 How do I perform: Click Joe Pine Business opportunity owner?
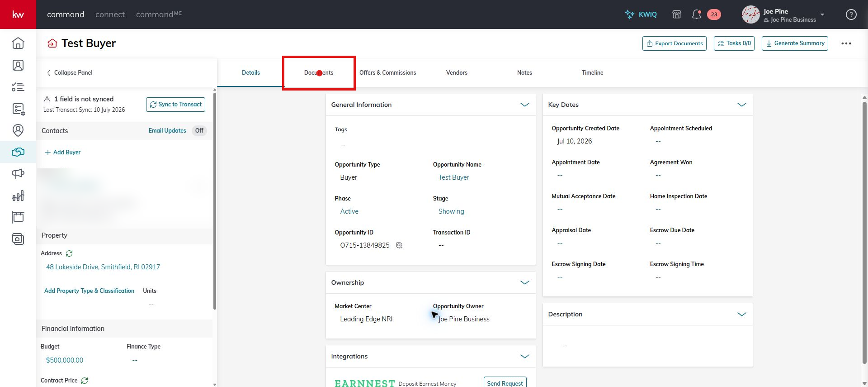[x=464, y=319]
